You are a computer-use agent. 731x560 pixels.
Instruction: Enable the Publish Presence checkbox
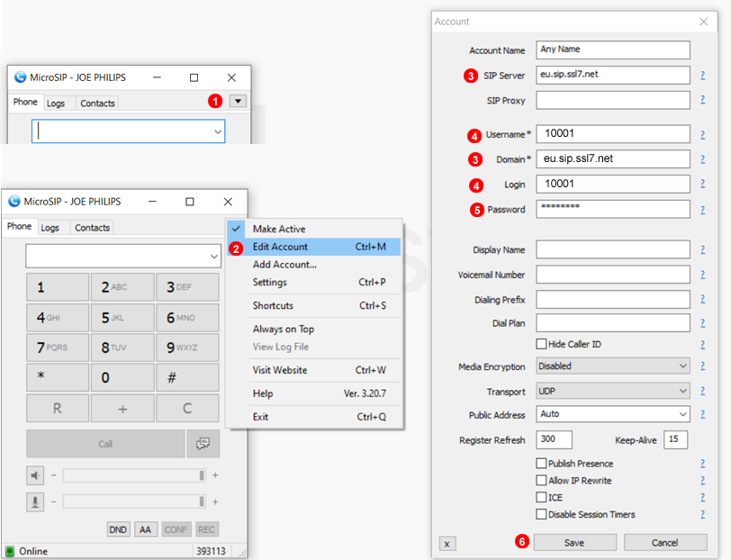point(541,464)
